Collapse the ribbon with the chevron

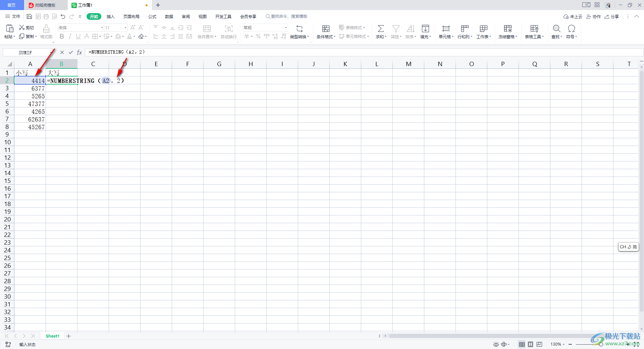(x=637, y=16)
